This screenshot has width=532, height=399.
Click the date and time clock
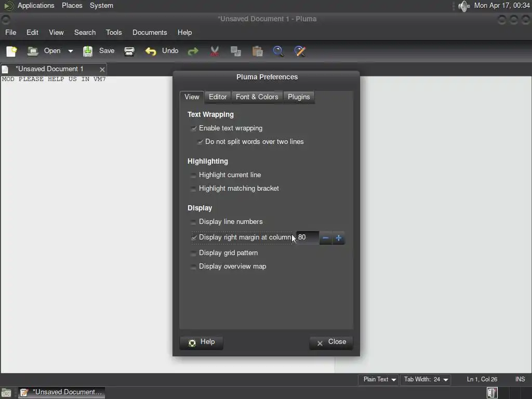(x=502, y=5)
